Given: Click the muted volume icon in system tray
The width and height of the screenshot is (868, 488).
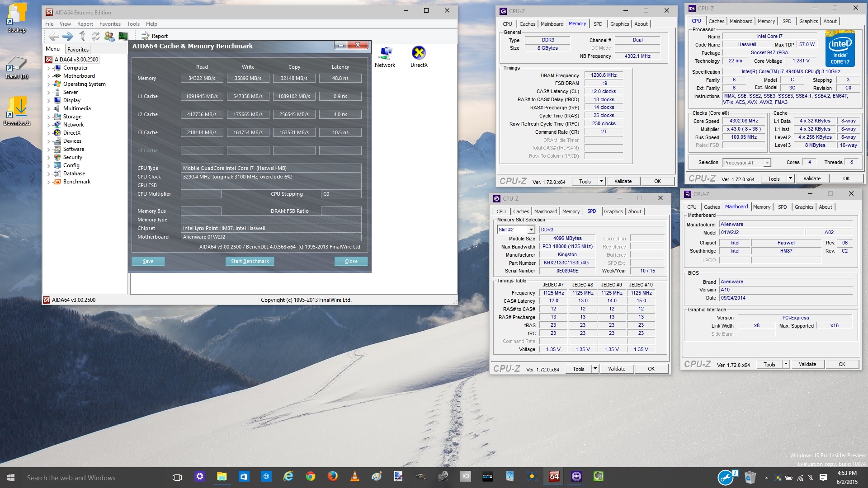Looking at the screenshot, I should 811,478.
